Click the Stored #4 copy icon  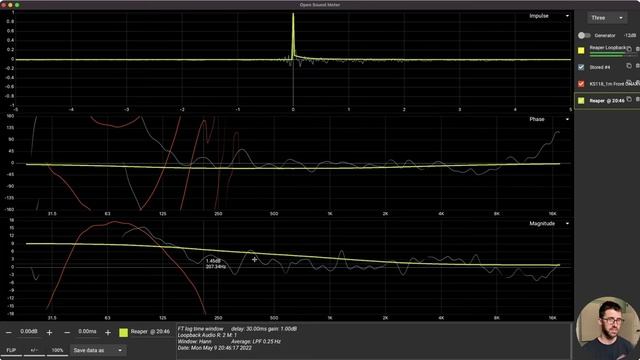coord(629,66)
